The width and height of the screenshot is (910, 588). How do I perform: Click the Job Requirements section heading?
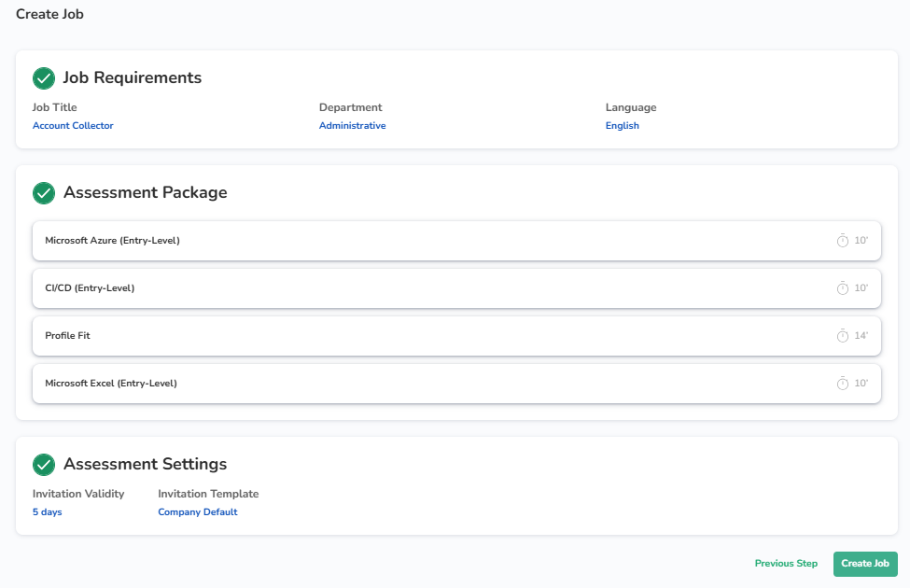tap(132, 78)
